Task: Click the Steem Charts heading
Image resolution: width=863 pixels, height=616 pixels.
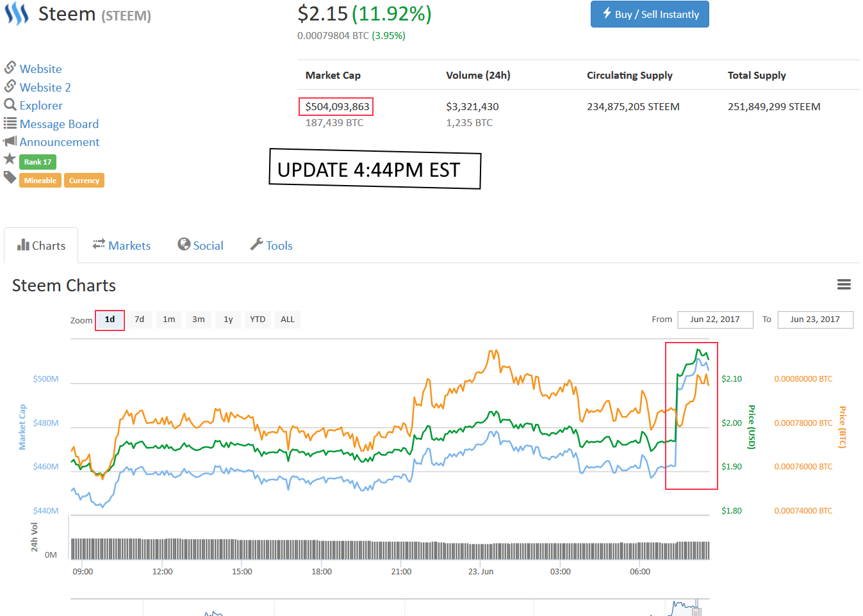Action: (x=64, y=286)
